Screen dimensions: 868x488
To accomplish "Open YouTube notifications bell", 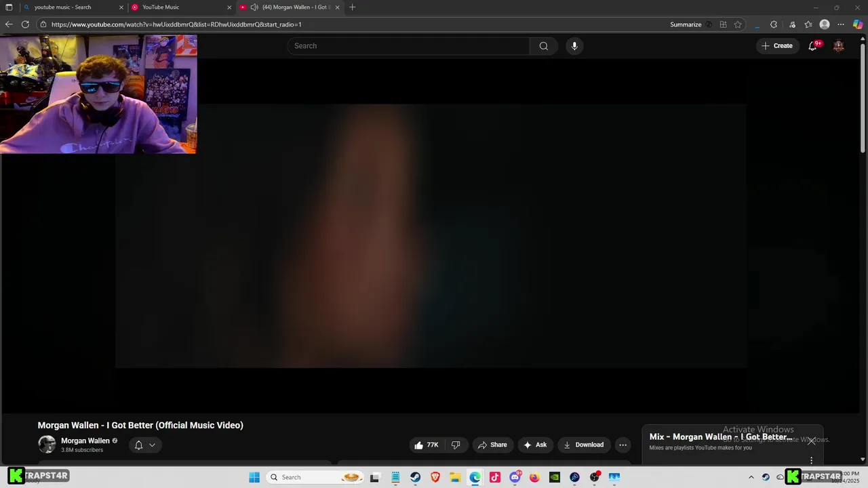I will (x=812, y=46).
